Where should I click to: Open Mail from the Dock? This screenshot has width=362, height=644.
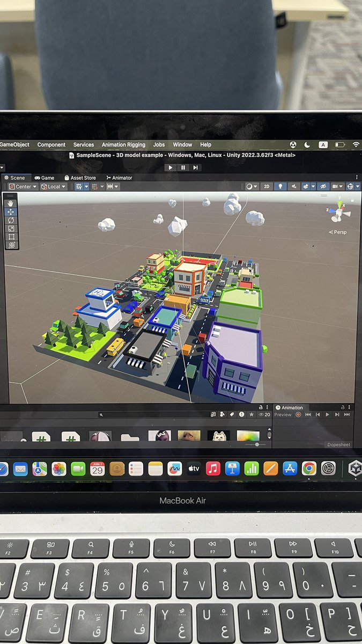point(20,469)
